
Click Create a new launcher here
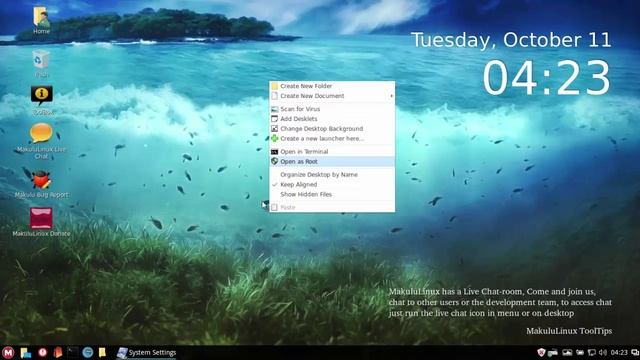(332, 138)
